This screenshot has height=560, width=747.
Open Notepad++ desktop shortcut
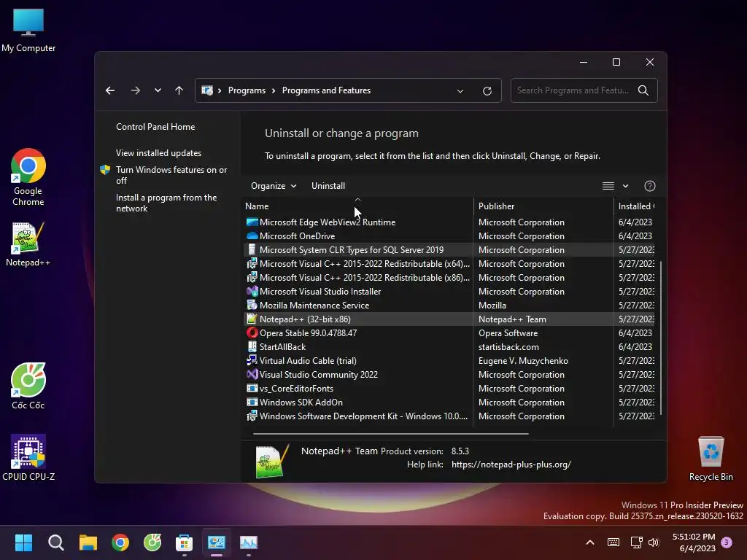coord(28,244)
